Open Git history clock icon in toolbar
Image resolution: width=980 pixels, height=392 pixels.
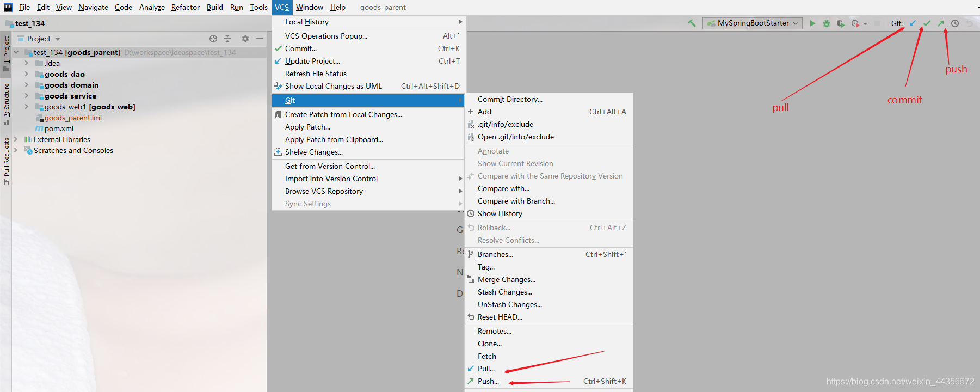955,23
